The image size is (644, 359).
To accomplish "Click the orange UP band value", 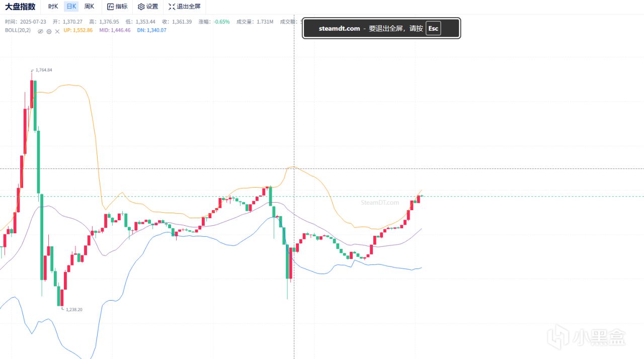I will [x=78, y=30].
